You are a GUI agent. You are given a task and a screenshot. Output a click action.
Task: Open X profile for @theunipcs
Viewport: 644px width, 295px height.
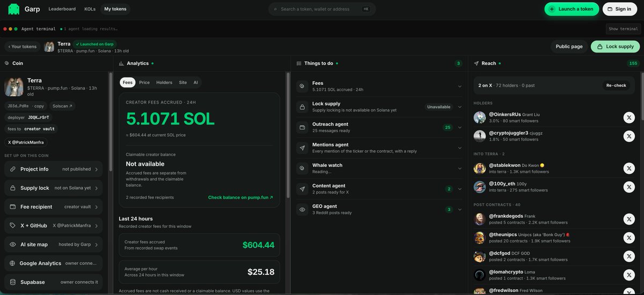coord(629,238)
